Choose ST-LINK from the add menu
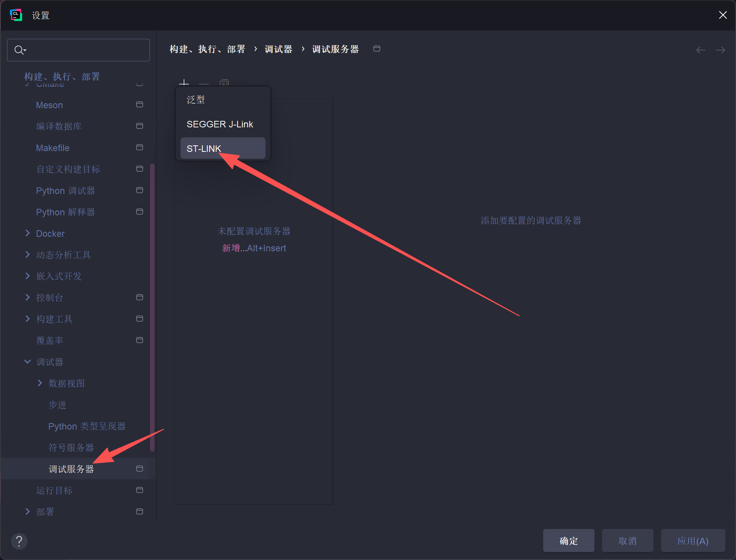Image resolution: width=736 pixels, height=560 pixels. pyautogui.click(x=223, y=148)
